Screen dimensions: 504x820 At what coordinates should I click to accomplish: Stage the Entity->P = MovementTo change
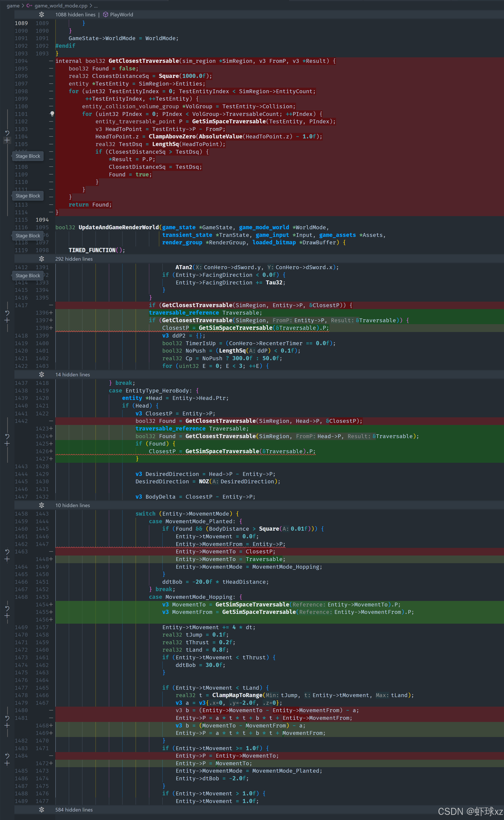click(x=7, y=763)
